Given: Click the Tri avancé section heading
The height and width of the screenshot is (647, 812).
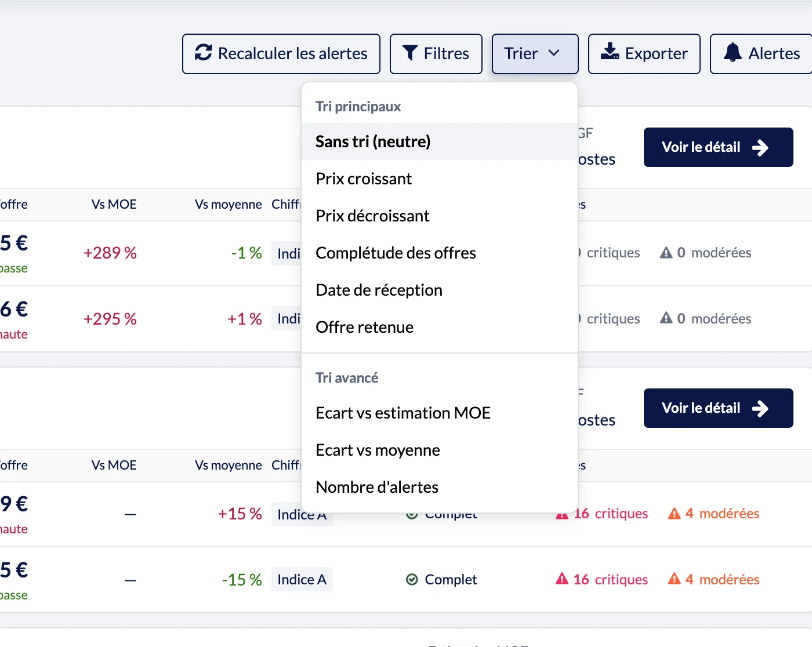Looking at the screenshot, I should coord(347,378).
